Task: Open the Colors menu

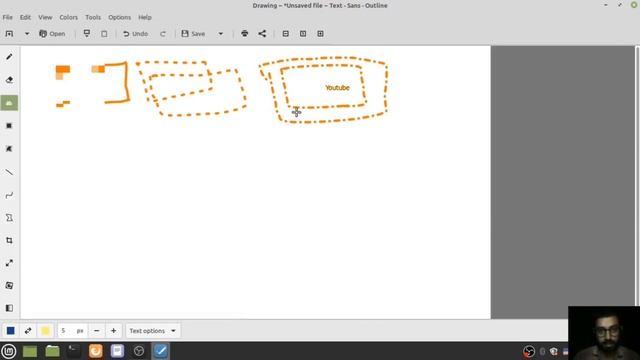Action: 69,17
